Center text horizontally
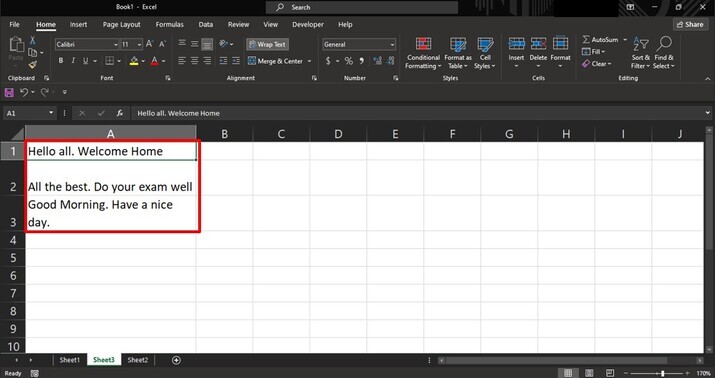 [x=195, y=61]
